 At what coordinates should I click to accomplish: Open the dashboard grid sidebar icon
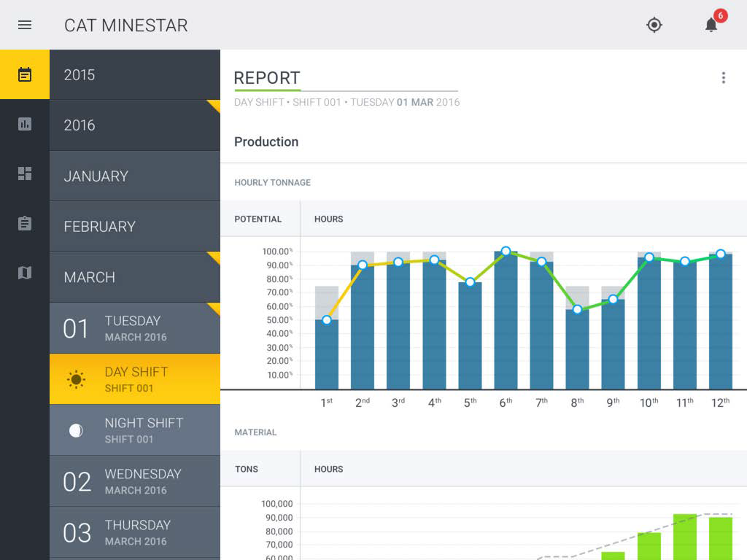[x=25, y=174]
